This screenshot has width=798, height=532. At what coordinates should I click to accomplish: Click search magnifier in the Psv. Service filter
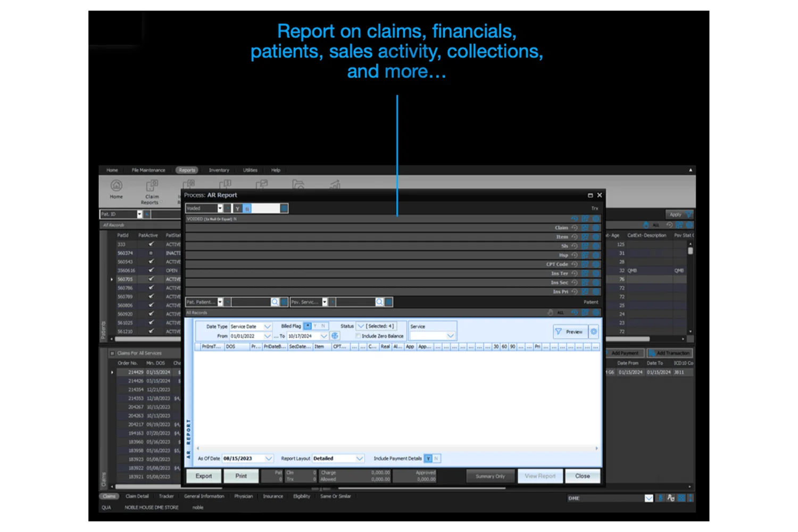pyautogui.click(x=379, y=302)
